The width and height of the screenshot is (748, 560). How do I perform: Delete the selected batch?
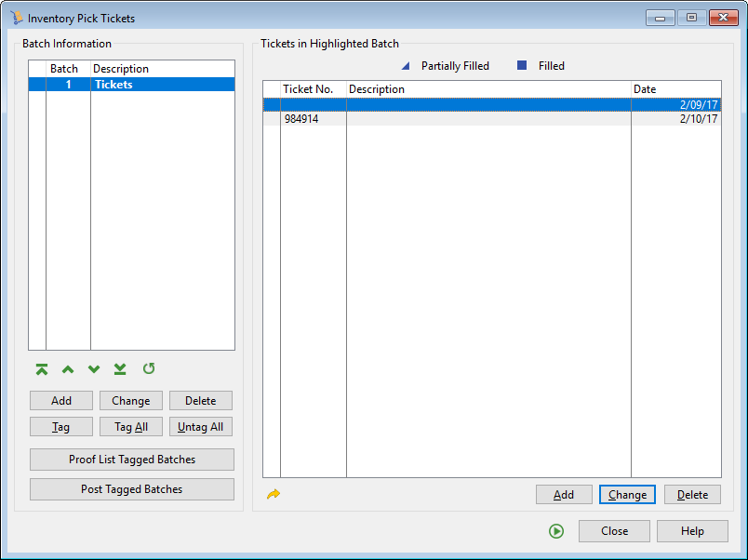click(x=200, y=401)
